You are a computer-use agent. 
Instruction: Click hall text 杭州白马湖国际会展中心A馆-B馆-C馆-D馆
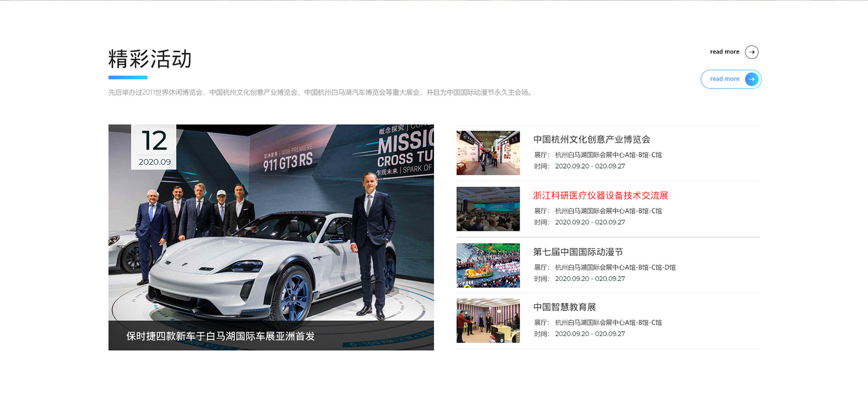pyautogui.click(x=615, y=267)
